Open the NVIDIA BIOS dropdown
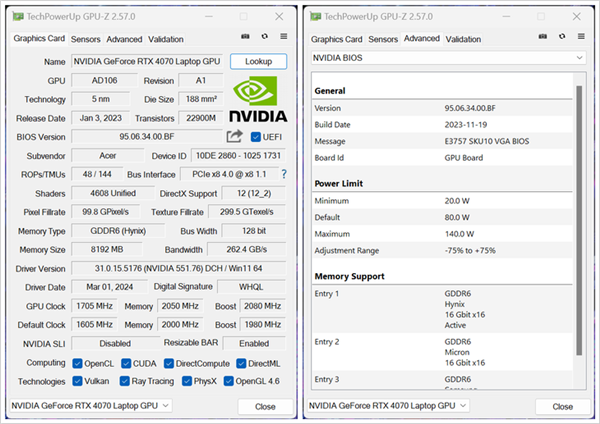This screenshot has width=600, height=424. pos(447,59)
